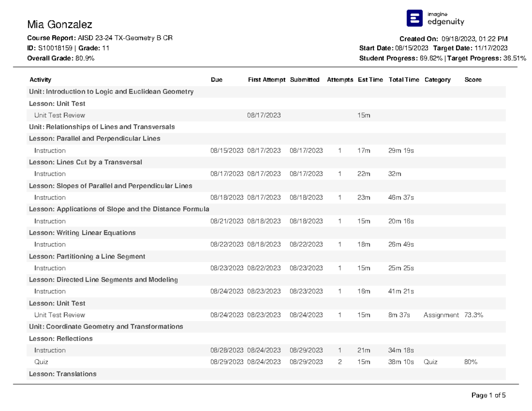The height and width of the screenshot is (411, 532).
Task: Click Lesson: Lines Cut by a Transversal
Action: pyautogui.click(x=86, y=162)
